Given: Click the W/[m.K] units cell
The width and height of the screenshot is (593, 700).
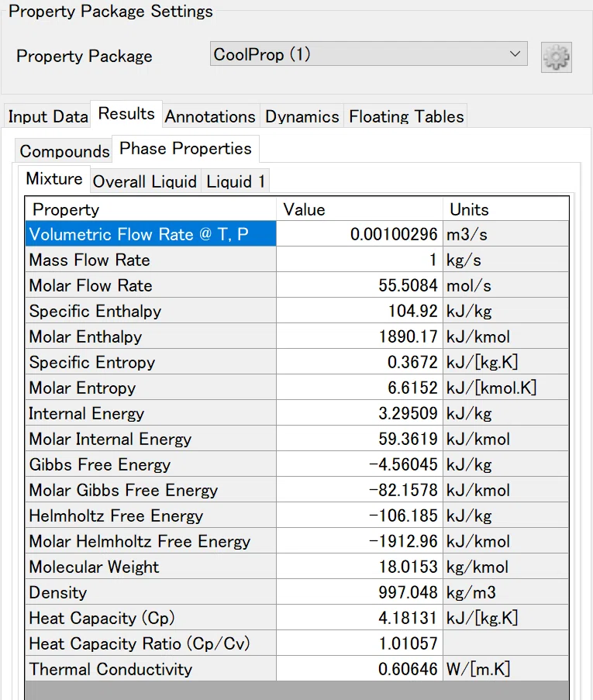Looking at the screenshot, I should pyautogui.click(x=506, y=669).
